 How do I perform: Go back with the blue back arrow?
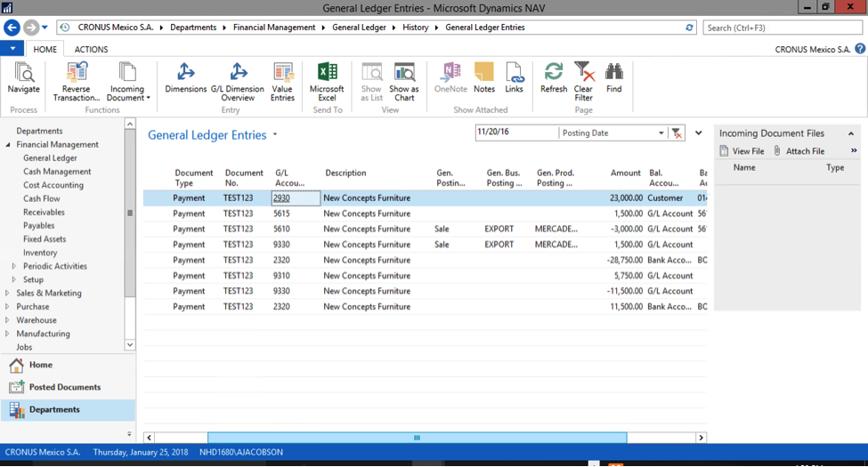[12, 27]
